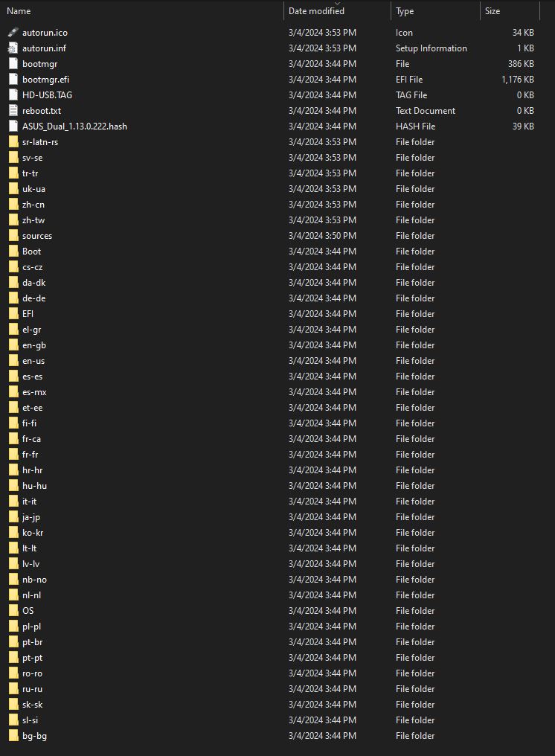Sort files by Name column header
The height and width of the screenshot is (756, 555).
coord(19,11)
